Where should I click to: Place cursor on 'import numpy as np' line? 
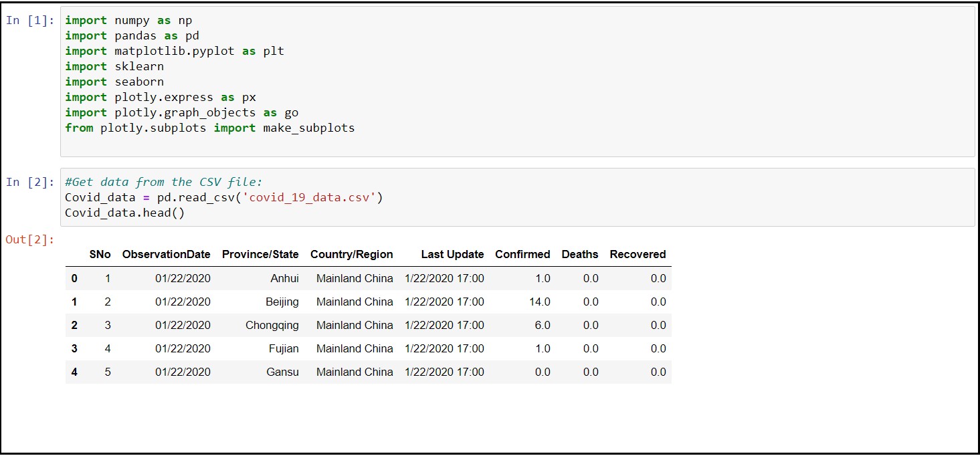[128, 20]
